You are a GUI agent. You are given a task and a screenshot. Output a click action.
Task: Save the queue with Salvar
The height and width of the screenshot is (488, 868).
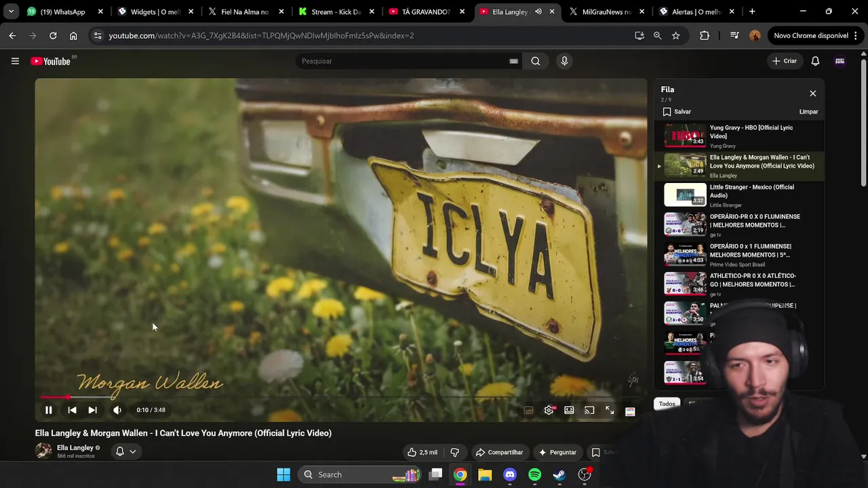click(x=677, y=112)
